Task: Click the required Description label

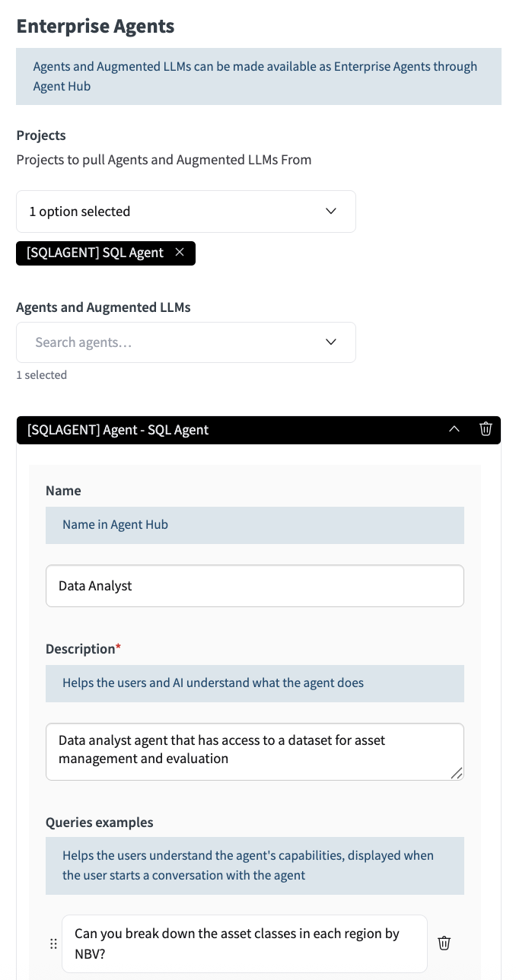Action: tap(82, 649)
